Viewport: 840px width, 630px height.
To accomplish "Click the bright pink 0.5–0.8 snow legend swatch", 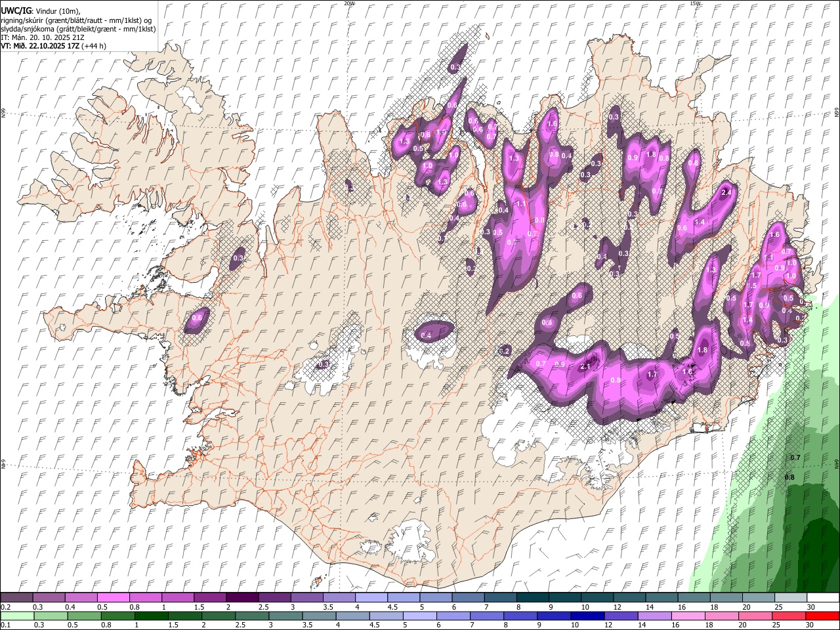I will pos(113,597).
